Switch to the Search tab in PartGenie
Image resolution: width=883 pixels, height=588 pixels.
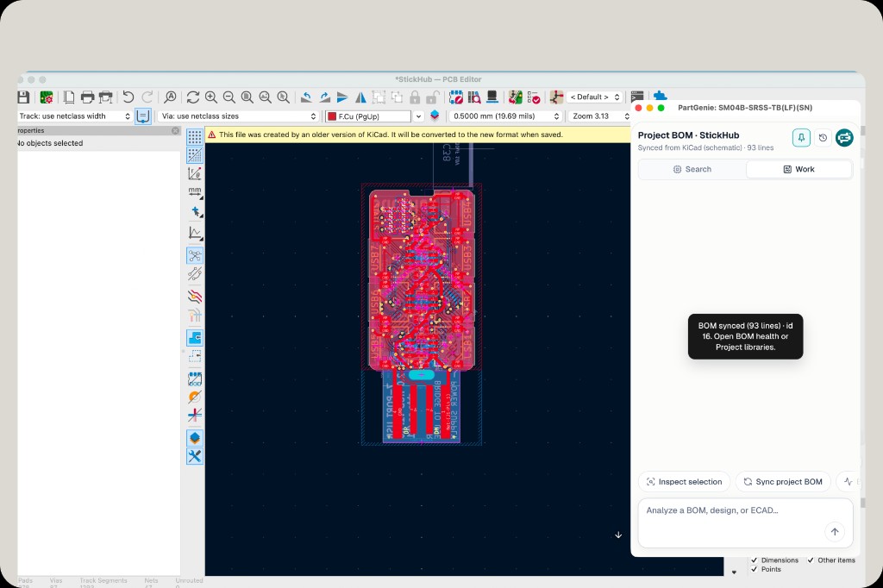692,169
